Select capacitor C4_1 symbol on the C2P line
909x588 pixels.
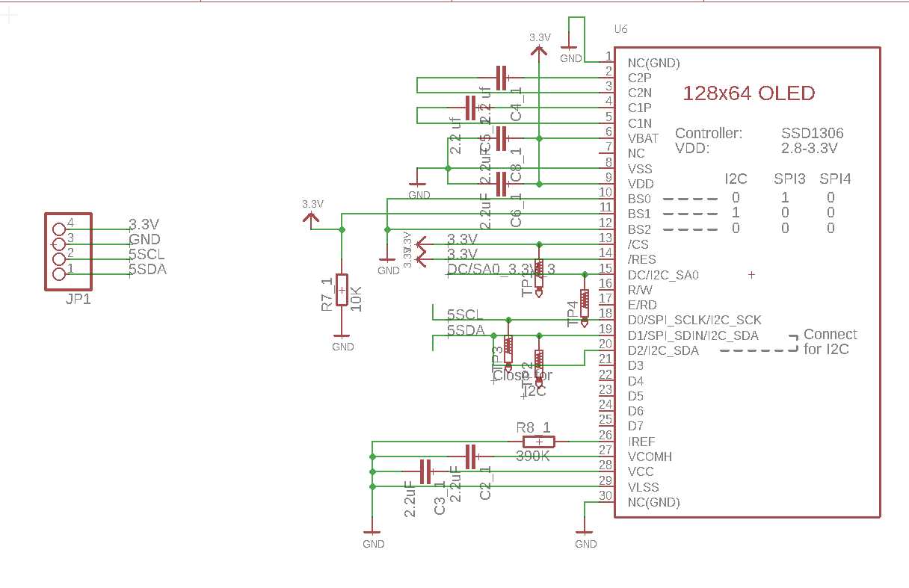501,77
